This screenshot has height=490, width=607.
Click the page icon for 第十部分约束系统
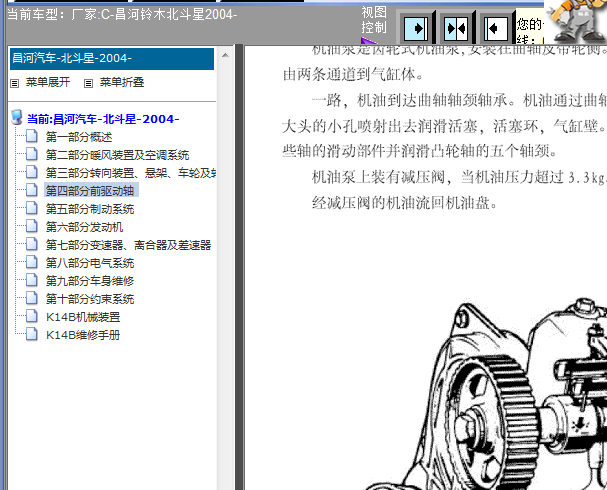[32, 298]
